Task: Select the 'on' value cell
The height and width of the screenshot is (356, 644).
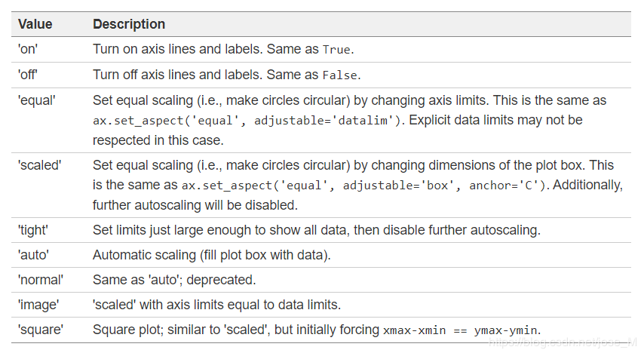Action: click(x=28, y=49)
